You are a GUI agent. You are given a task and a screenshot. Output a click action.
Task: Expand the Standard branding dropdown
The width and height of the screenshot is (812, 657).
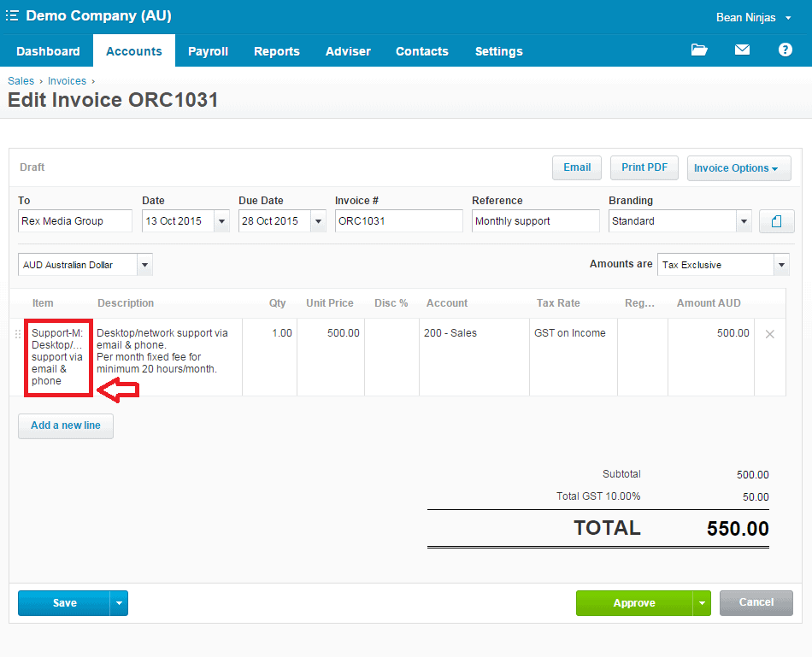tap(743, 220)
